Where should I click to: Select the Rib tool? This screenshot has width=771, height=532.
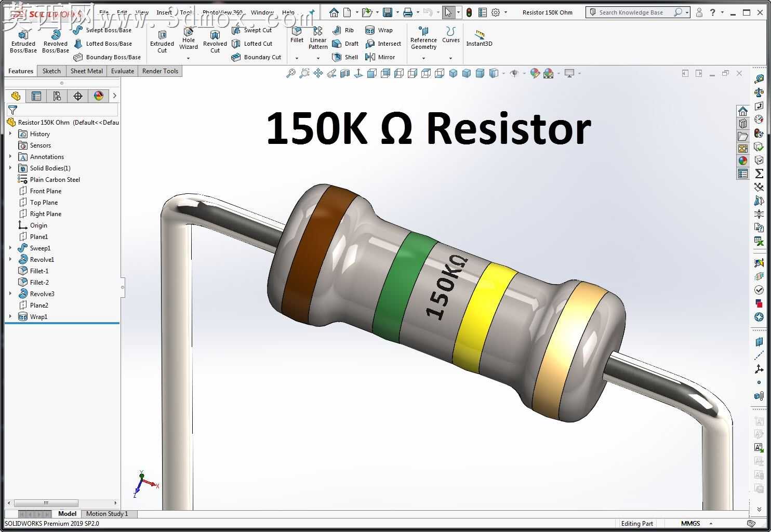click(x=343, y=30)
